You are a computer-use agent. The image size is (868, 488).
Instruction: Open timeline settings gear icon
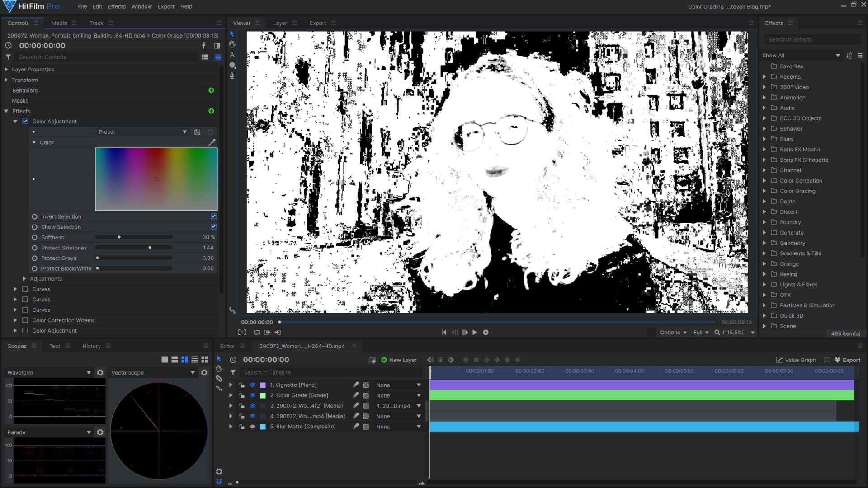click(x=219, y=471)
